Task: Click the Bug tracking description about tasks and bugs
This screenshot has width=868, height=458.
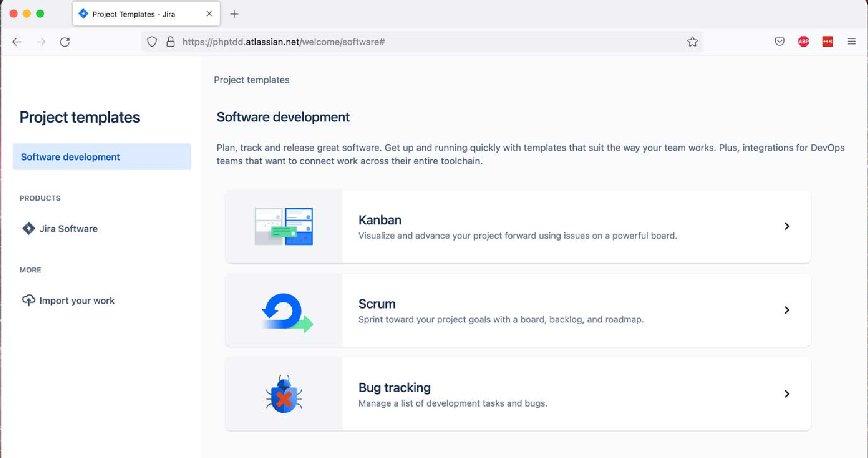Action: (453, 403)
